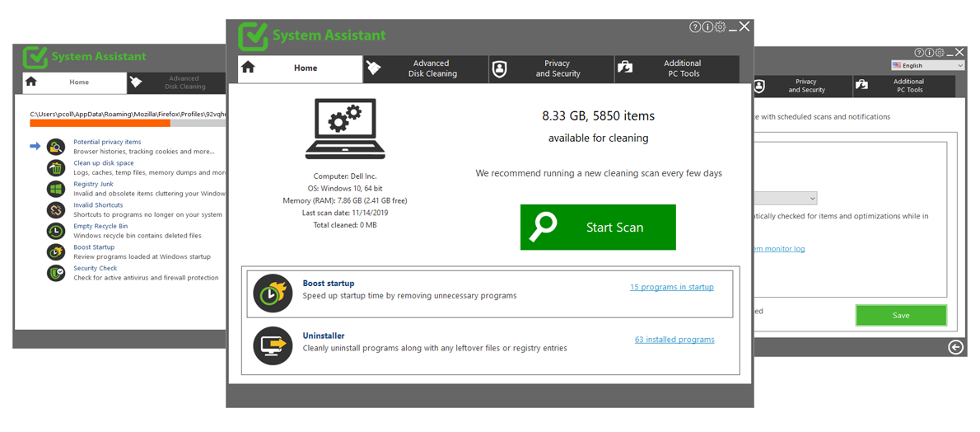980x432 pixels.
Task: Open Additional PC Tools tab in right window
Action: [x=904, y=86]
